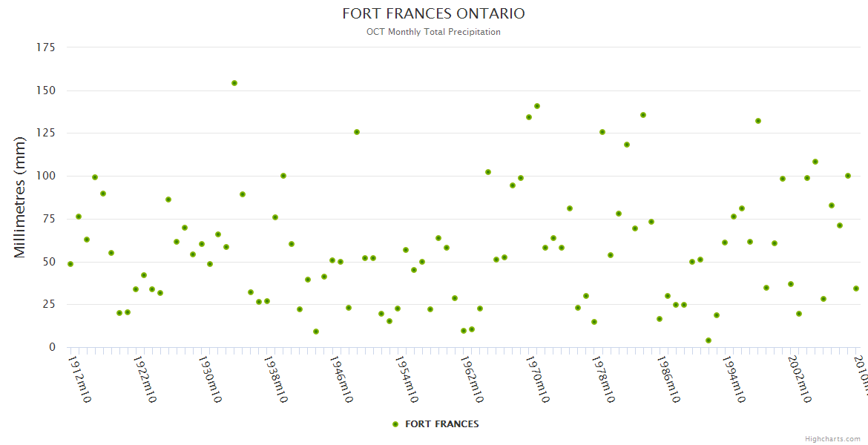Click the OCT Monthly Total Precipitation subtitle
The image size is (868, 445).
433,32
